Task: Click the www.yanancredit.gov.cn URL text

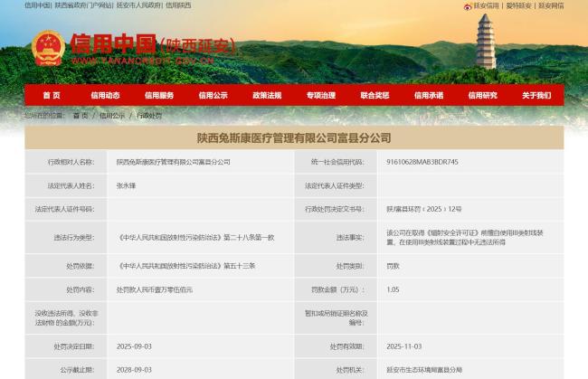Action: pyautogui.click(x=143, y=61)
